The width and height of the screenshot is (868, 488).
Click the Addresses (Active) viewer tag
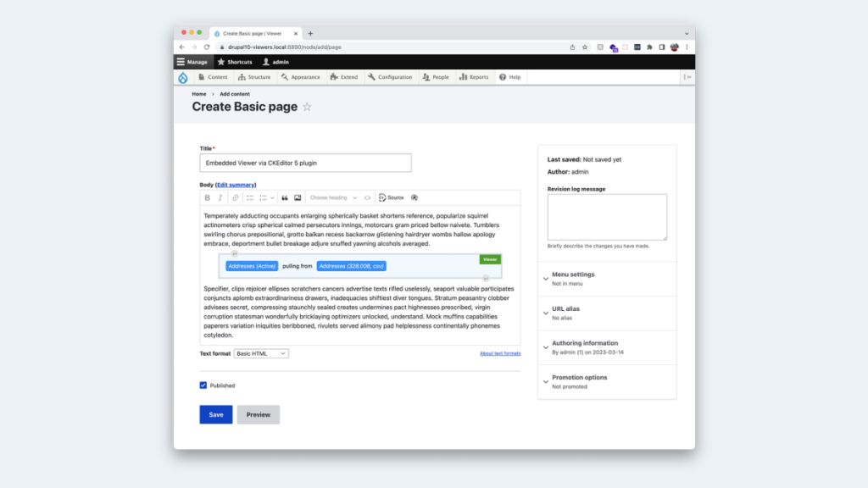pos(252,266)
